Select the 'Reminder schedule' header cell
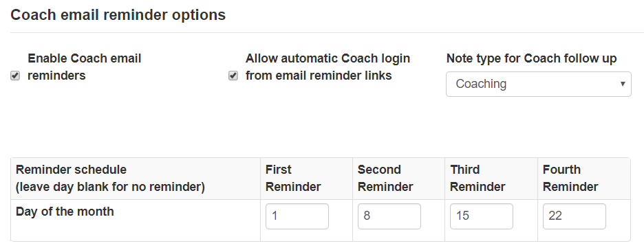Viewport: 644px width, 250px height. 136,179
